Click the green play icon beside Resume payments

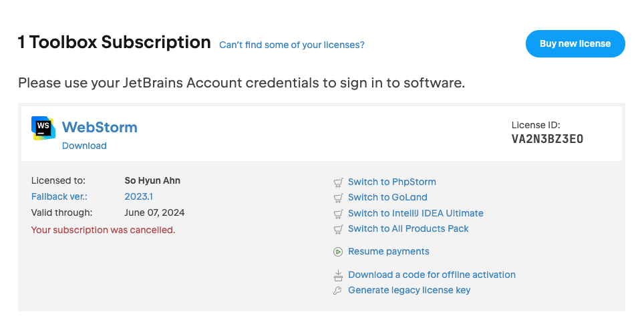pyautogui.click(x=338, y=252)
